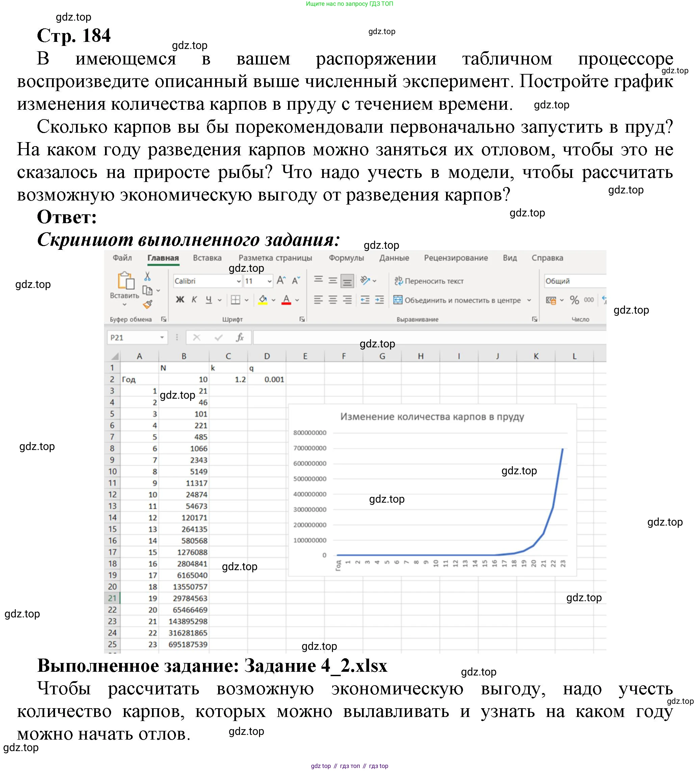Increase font size with the larger A icon
Viewport: 700px width, 771px height.
tap(281, 281)
